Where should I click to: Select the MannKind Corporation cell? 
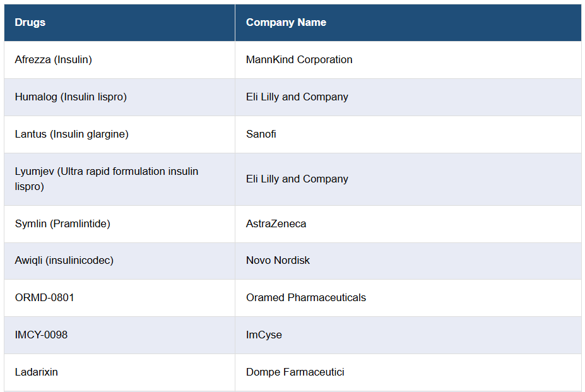(x=299, y=60)
